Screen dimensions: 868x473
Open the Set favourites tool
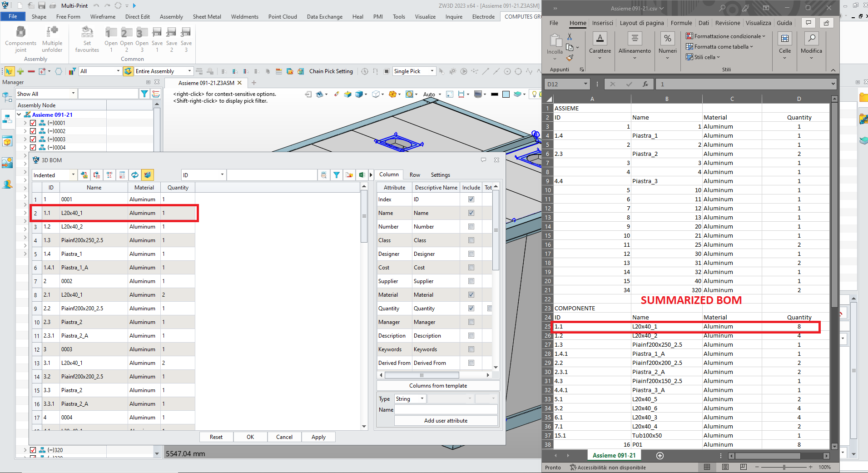click(x=87, y=32)
